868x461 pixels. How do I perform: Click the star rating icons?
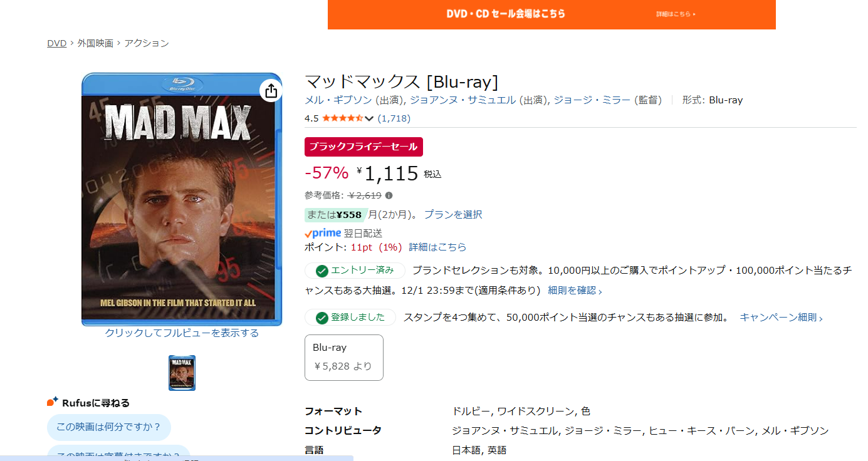click(x=342, y=118)
